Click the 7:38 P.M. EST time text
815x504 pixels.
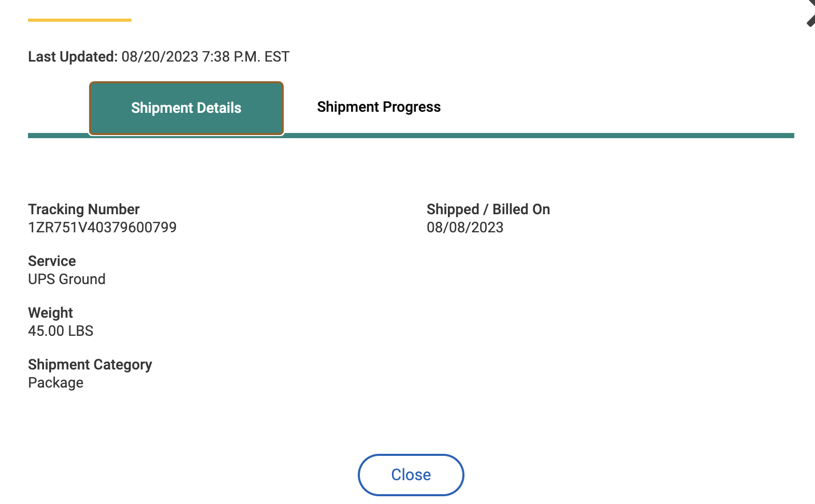246,56
